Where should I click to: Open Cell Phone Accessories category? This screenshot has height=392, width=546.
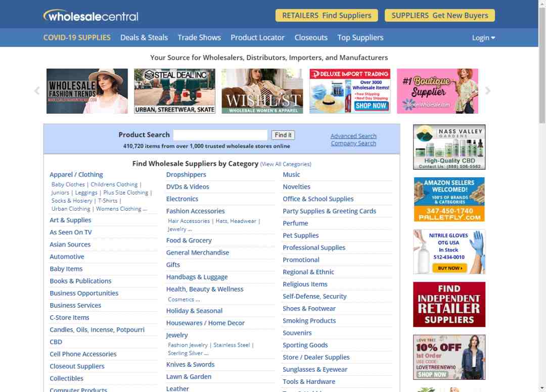tap(83, 354)
